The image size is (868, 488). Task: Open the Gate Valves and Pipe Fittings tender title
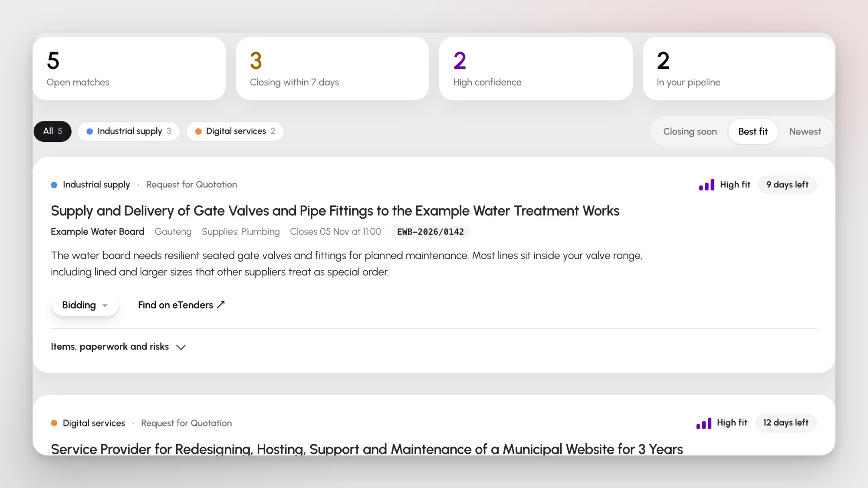tap(335, 211)
